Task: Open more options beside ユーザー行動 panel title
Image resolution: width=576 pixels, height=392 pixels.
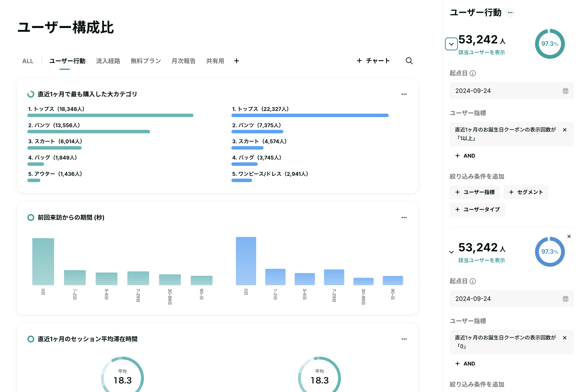Action: (x=510, y=12)
